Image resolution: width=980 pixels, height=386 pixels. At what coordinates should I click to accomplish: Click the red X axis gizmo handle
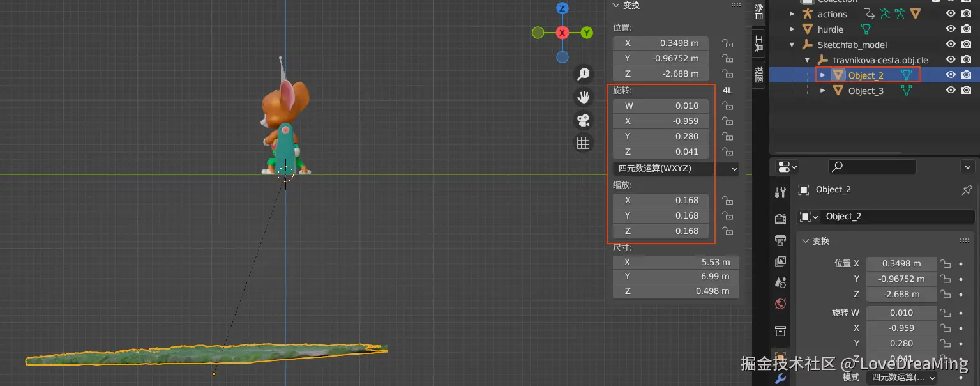562,33
